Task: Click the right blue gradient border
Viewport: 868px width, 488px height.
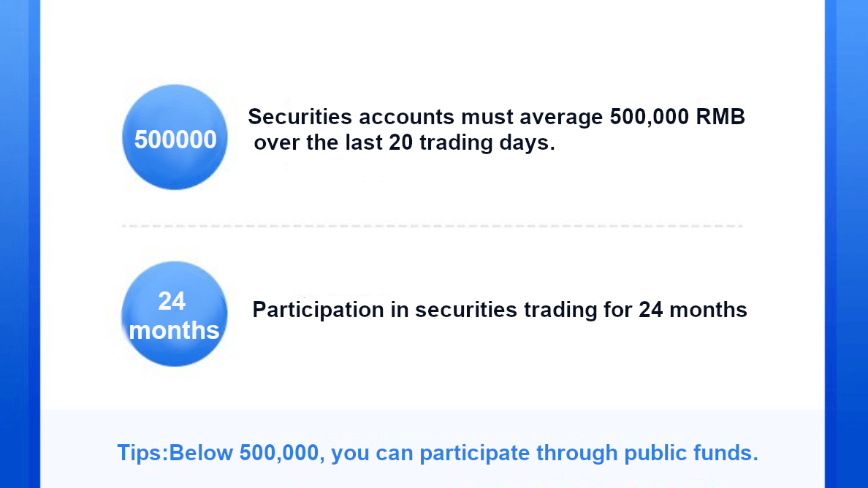Action: [846, 244]
